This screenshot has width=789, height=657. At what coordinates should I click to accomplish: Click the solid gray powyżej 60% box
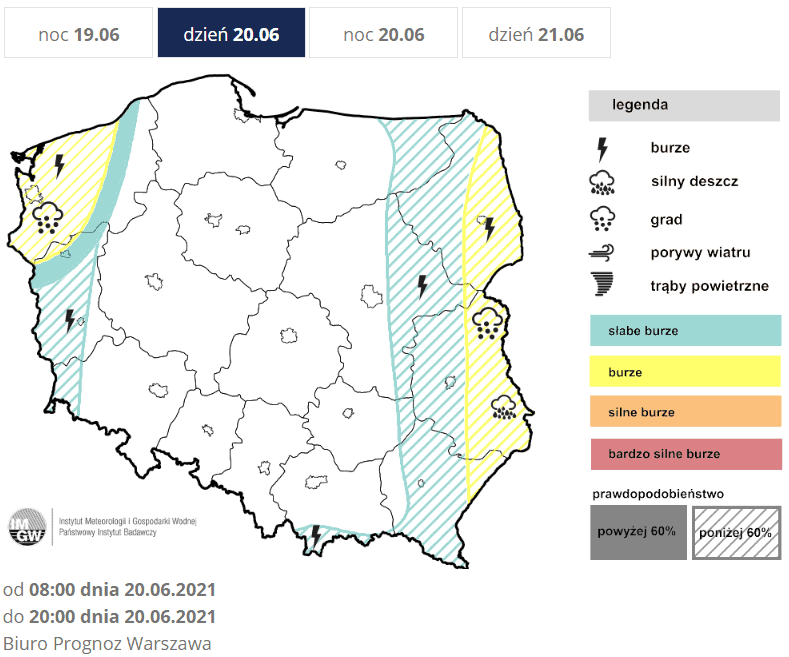coord(638,532)
